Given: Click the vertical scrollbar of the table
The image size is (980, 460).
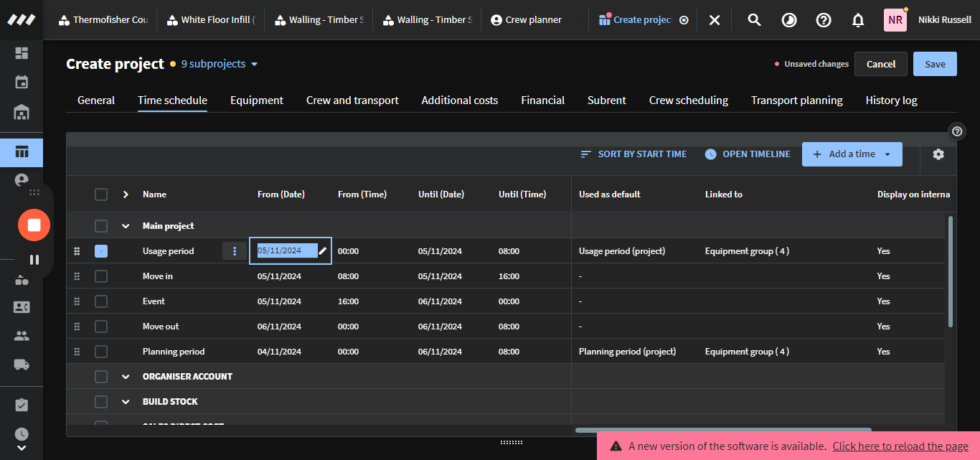Looking at the screenshot, I should tap(951, 271).
